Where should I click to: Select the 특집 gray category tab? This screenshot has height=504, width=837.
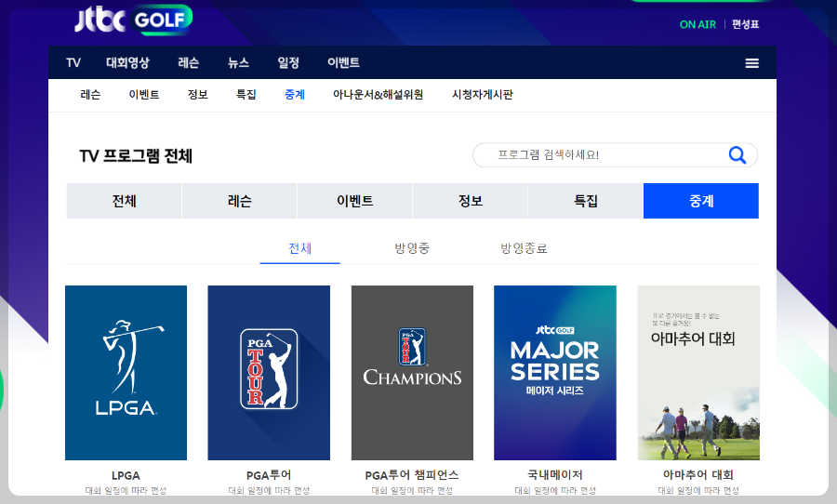coord(585,201)
